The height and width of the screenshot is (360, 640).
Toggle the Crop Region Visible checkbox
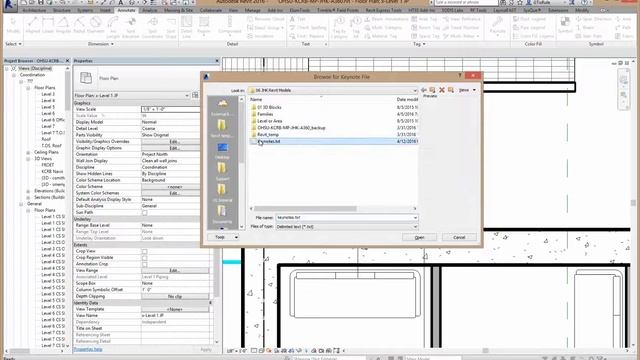144,258
